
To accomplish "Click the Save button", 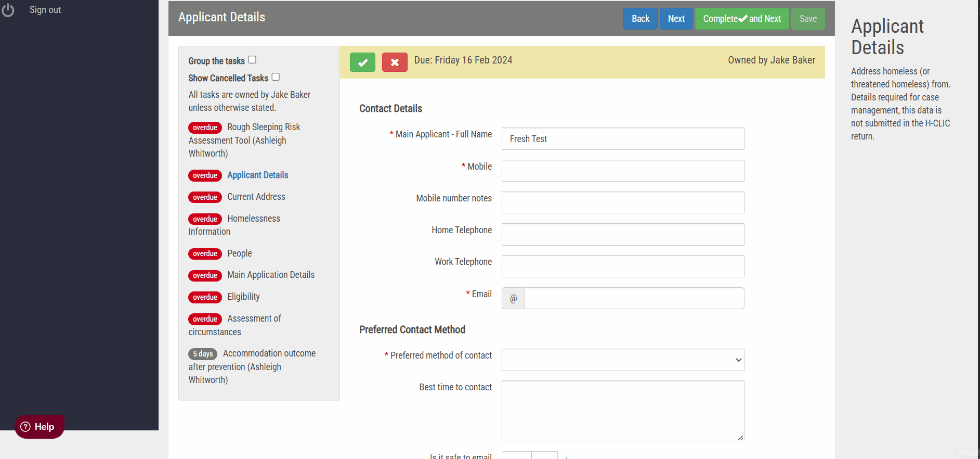I will (x=808, y=19).
